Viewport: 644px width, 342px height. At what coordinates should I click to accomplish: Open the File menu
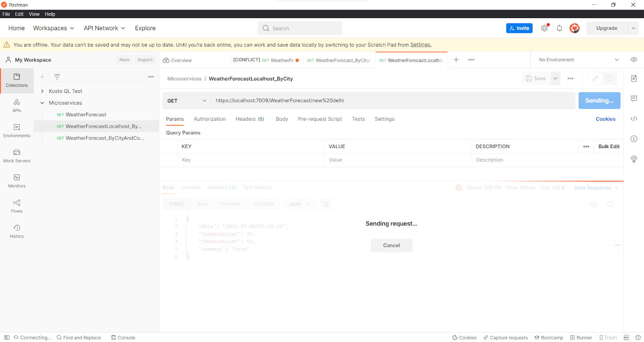[x=6, y=14]
